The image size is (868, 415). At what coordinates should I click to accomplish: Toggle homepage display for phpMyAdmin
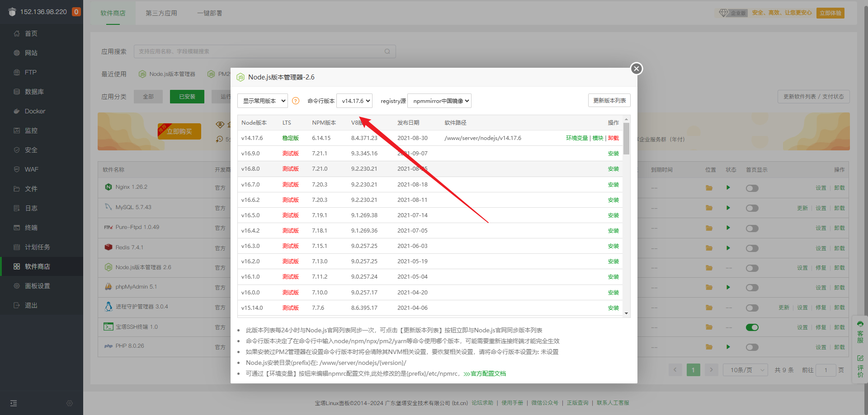coord(752,288)
